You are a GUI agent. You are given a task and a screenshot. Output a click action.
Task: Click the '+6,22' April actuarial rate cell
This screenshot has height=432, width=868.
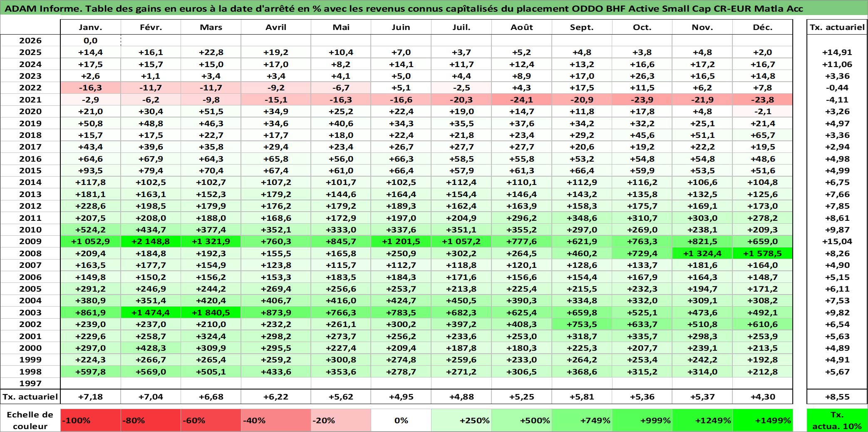pyautogui.click(x=276, y=397)
